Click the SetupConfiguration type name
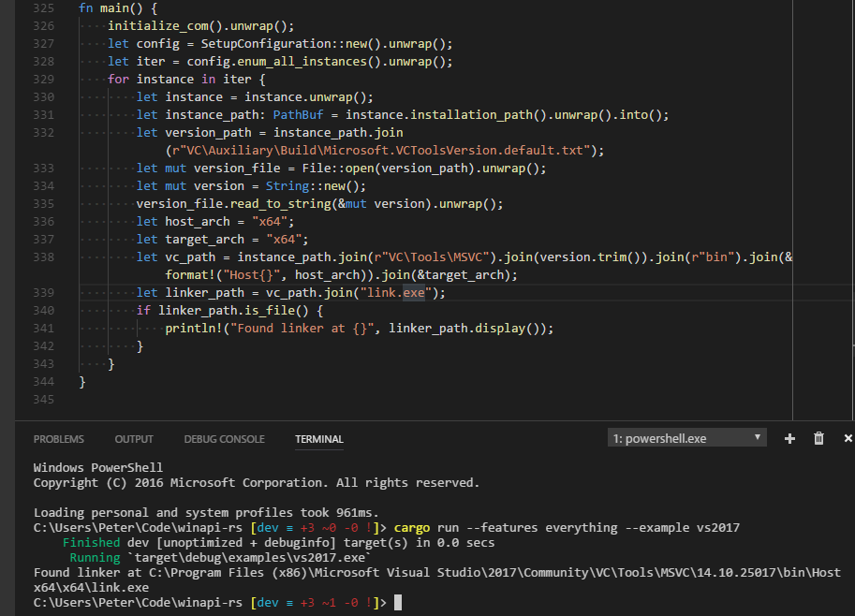 click(x=266, y=44)
